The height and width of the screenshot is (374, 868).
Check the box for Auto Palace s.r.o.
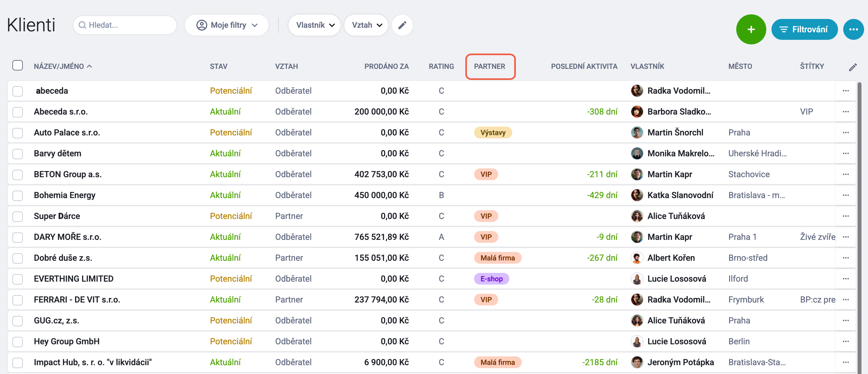(x=18, y=133)
